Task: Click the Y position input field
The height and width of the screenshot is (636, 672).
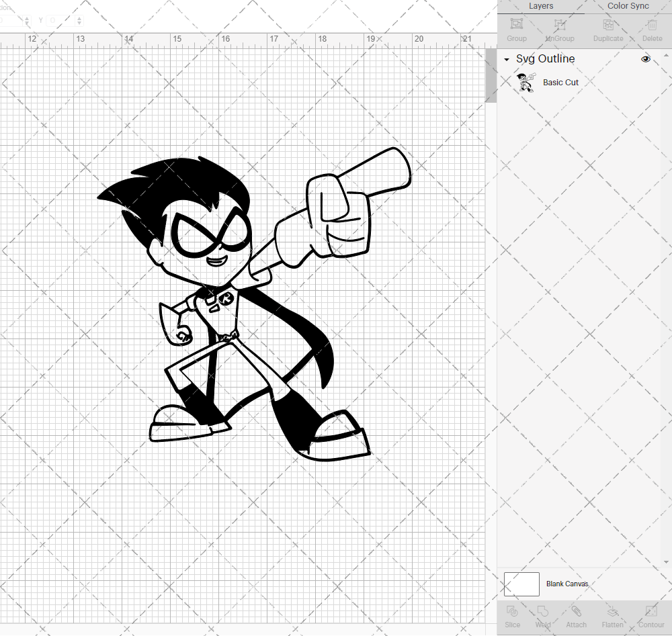Action: (61, 20)
